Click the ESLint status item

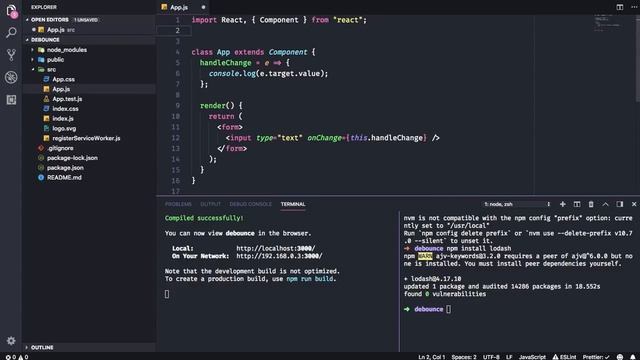[x=564, y=357]
